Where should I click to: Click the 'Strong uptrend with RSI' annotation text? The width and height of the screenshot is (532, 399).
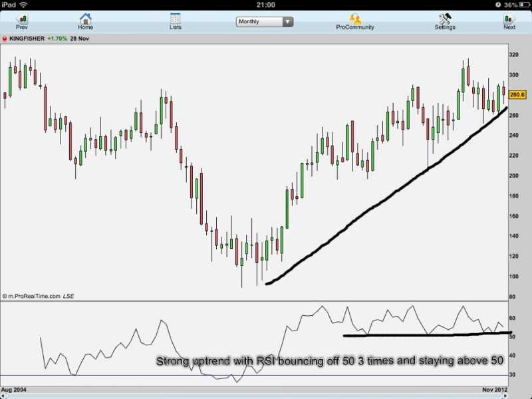coord(330,362)
